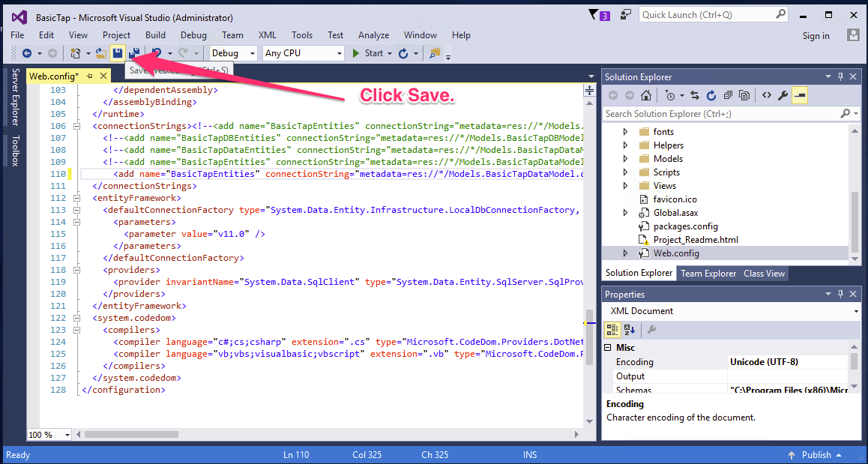Toggle Auto Hide pin on Properties panel
Screen dimensions: 868x464
coord(840,294)
